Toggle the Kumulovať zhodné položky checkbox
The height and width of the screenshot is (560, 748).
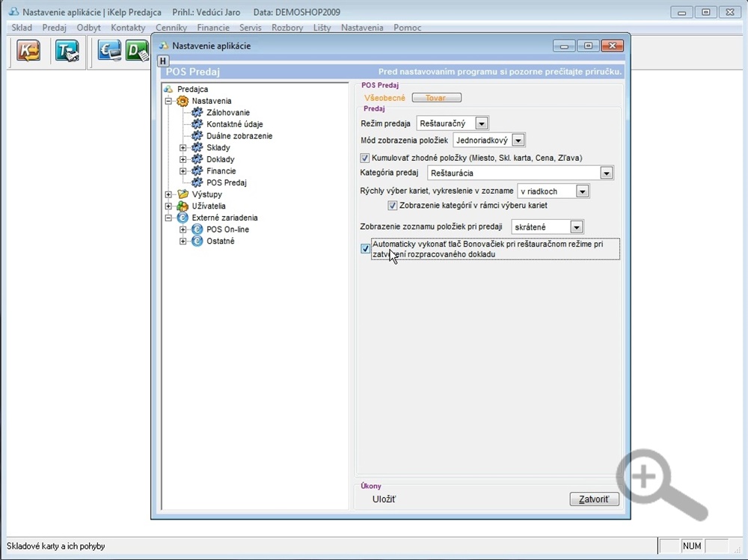pyautogui.click(x=365, y=158)
